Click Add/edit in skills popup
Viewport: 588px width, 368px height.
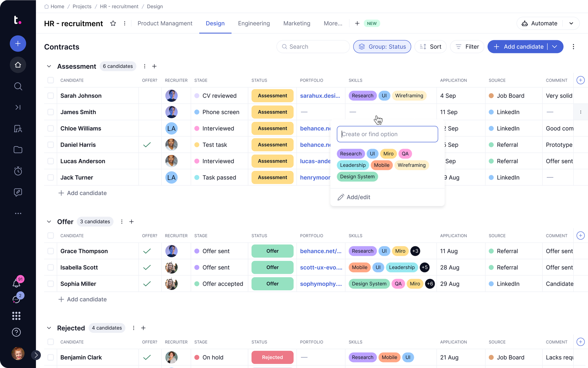point(354,197)
